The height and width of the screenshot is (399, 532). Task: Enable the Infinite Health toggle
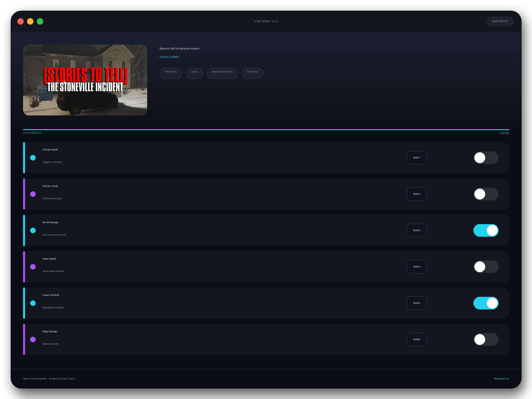click(486, 158)
